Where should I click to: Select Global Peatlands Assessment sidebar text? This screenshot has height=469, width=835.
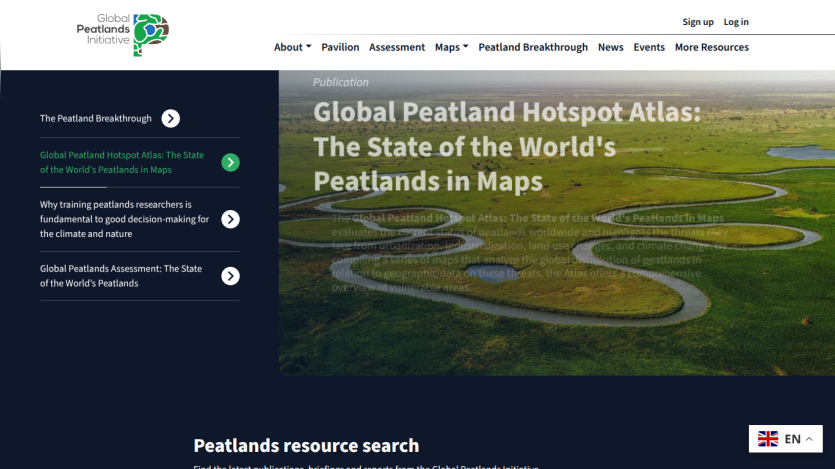[x=121, y=276]
